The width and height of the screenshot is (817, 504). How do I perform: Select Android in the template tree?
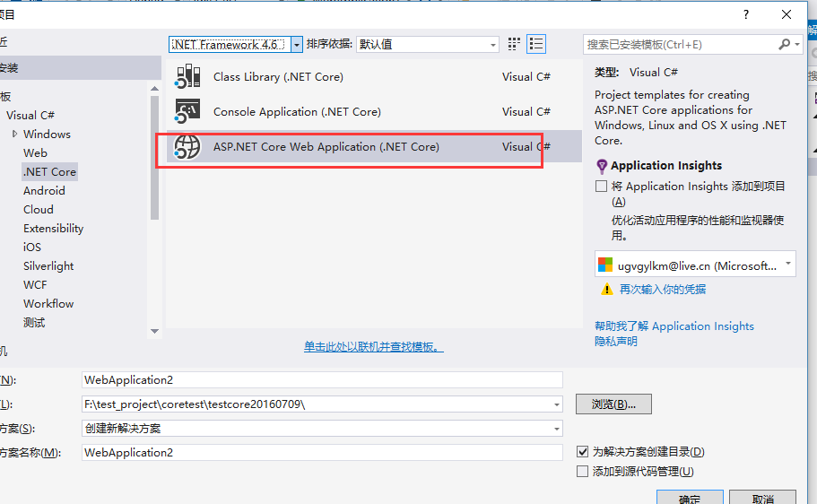[x=44, y=190]
